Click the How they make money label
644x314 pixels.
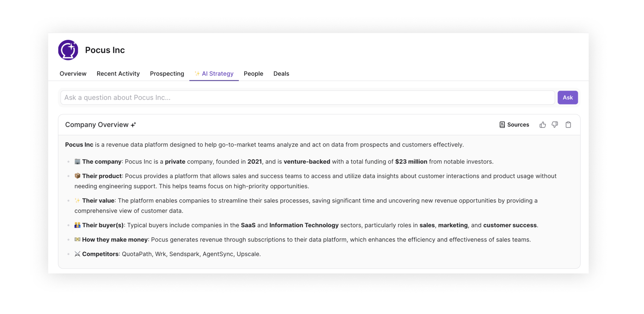click(115, 240)
